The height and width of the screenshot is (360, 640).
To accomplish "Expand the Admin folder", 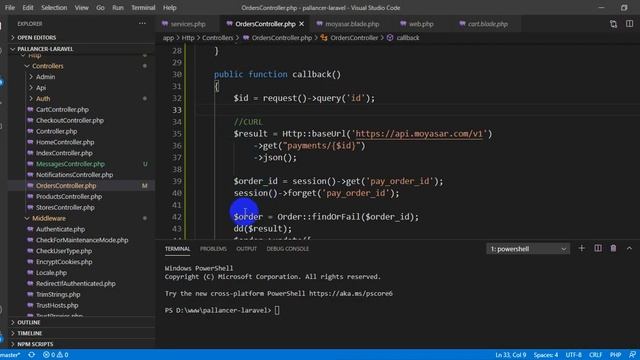I will point(45,77).
